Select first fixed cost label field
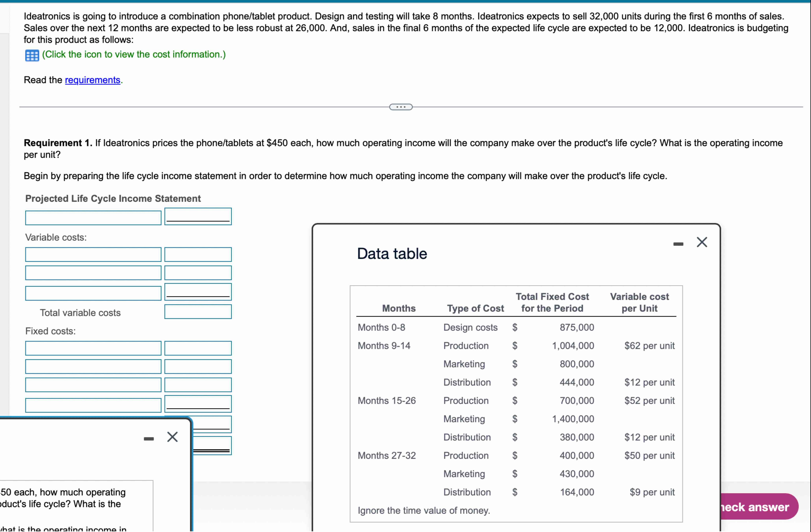The width and height of the screenshot is (811, 532). [x=93, y=348]
